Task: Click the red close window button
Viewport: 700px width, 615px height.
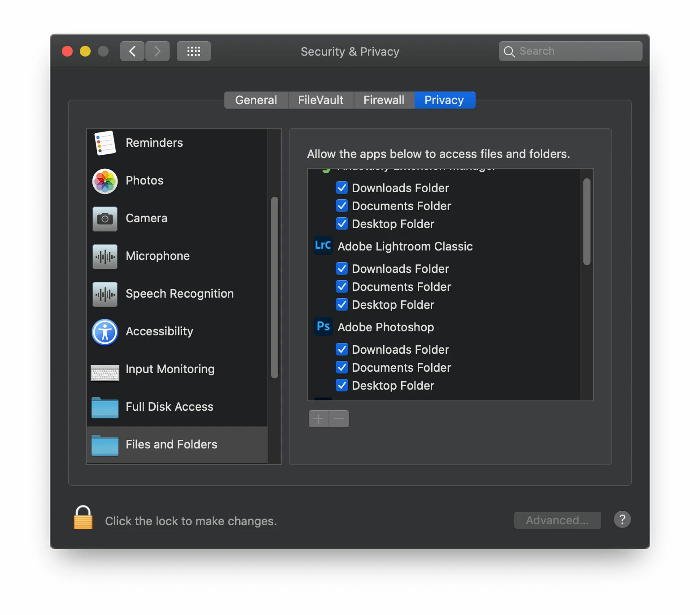Action: (x=67, y=51)
